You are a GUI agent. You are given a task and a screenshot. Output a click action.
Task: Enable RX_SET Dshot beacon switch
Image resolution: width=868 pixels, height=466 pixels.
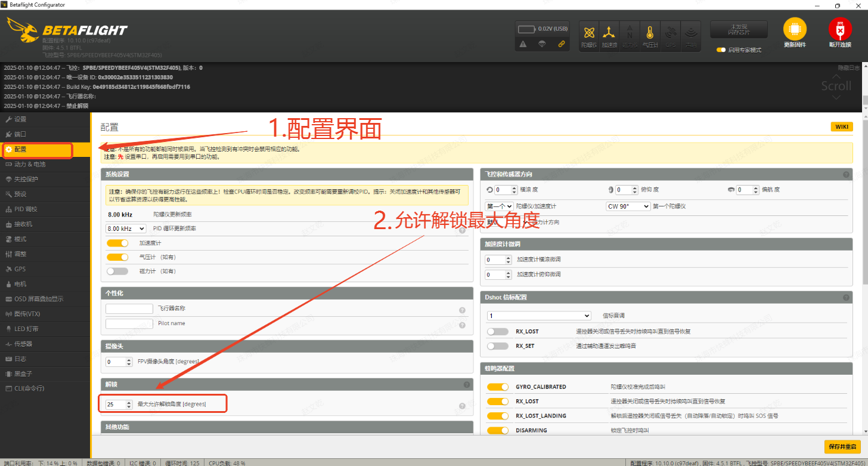pyautogui.click(x=498, y=345)
